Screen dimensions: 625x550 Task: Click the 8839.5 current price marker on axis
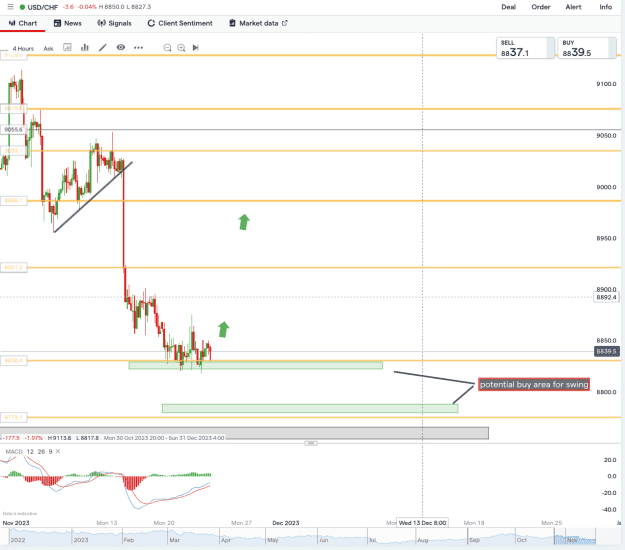tap(607, 351)
